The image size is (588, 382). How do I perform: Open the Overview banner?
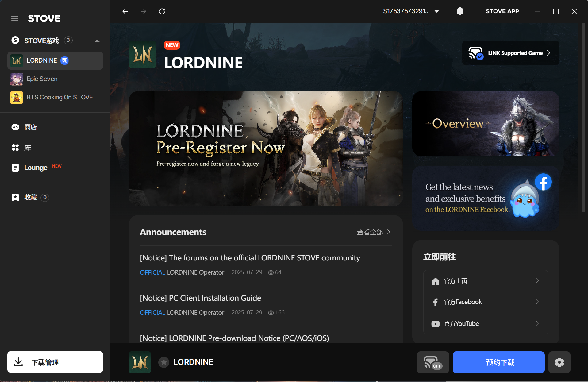486,124
